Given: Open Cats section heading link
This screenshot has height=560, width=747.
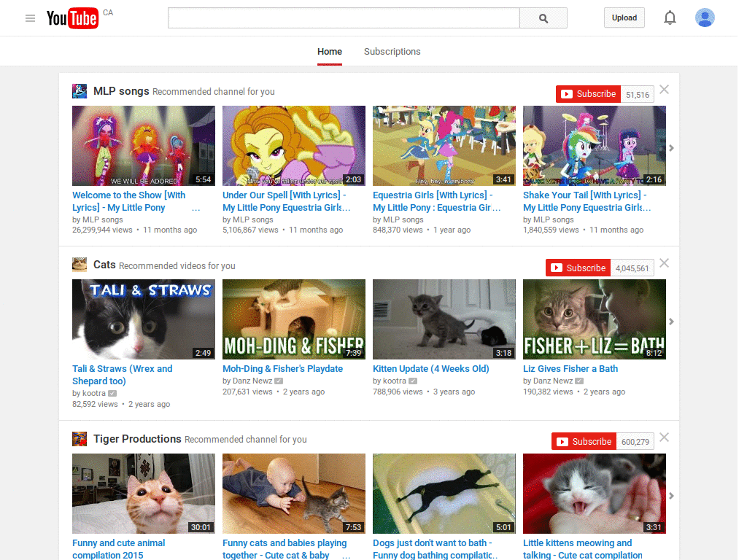Looking at the screenshot, I should (x=104, y=265).
